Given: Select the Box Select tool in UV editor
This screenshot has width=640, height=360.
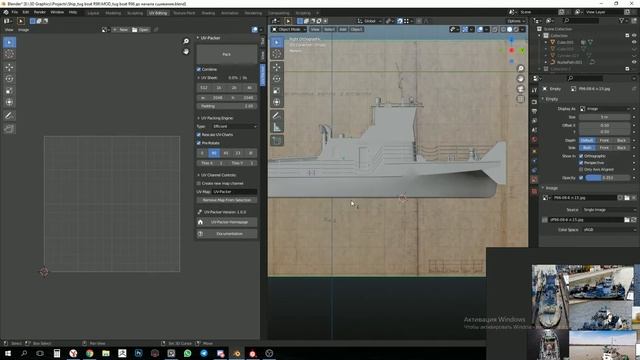Looking at the screenshot, I should [x=9, y=54].
